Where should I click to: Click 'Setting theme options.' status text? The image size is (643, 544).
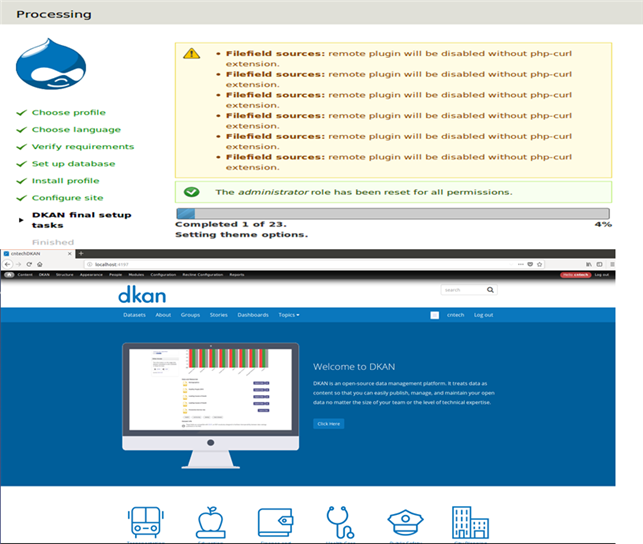coord(242,234)
